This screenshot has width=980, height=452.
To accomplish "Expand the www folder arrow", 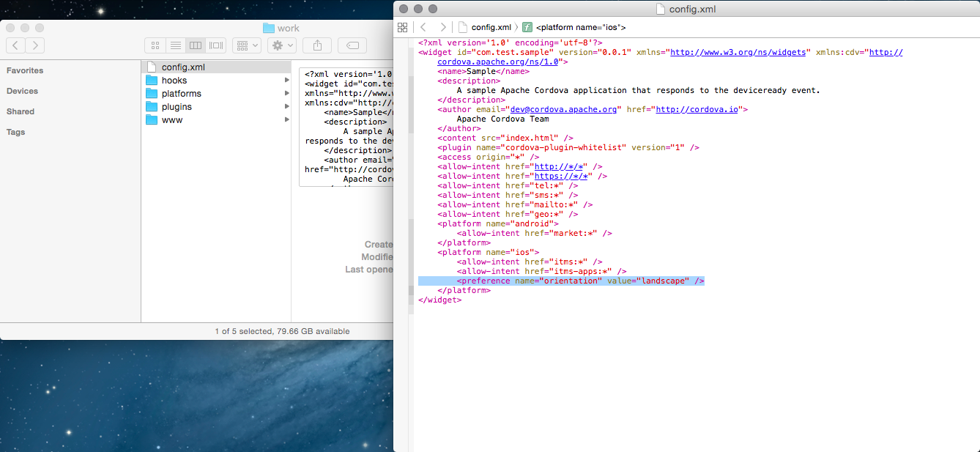I will tap(287, 120).
